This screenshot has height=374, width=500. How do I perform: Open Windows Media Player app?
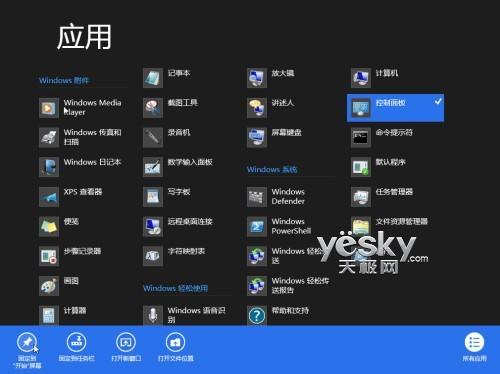click(x=80, y=108)
